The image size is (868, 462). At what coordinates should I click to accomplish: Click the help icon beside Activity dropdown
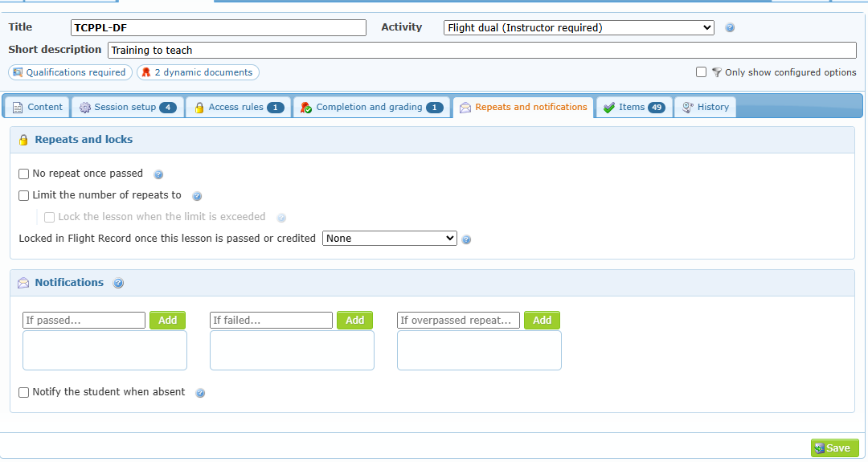[x=730, y=27]
